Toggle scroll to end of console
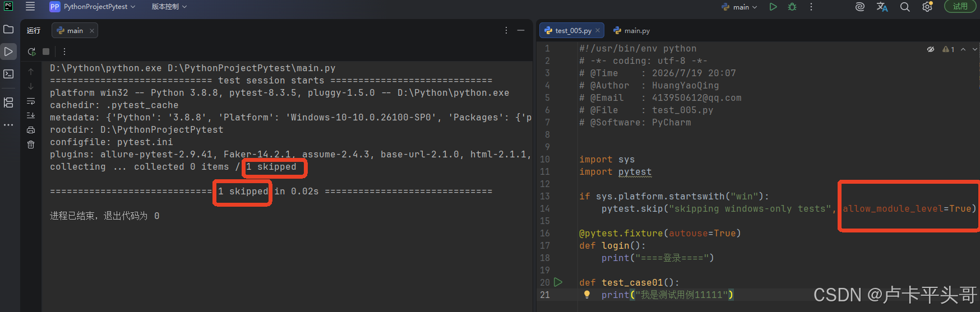This screenshot has width=980, height=312. coord(31,115)
